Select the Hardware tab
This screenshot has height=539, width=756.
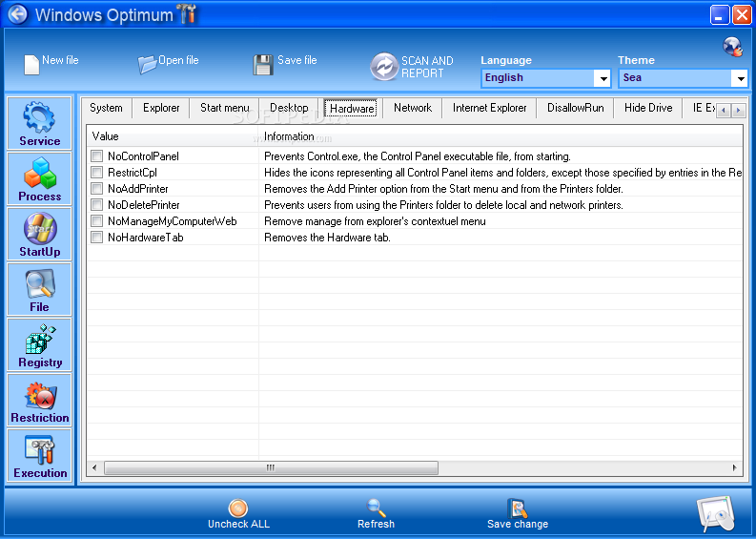(x=352, y=109)
